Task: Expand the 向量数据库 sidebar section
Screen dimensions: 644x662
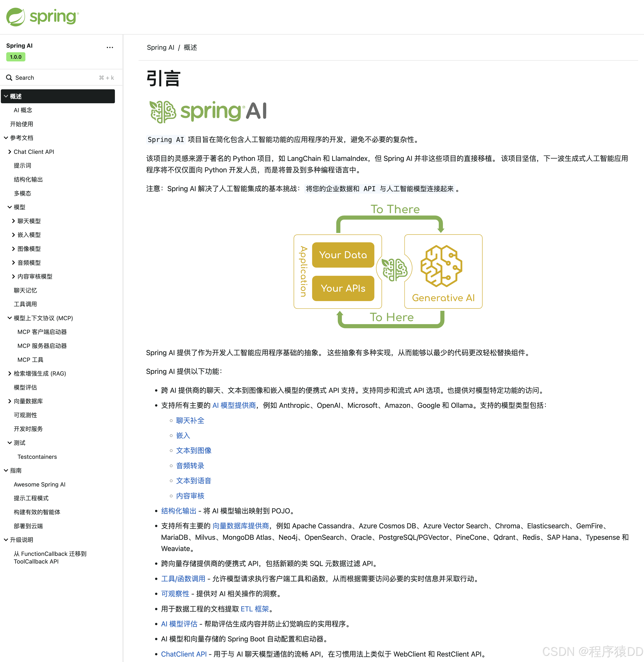Action: [x=10, y=401]
